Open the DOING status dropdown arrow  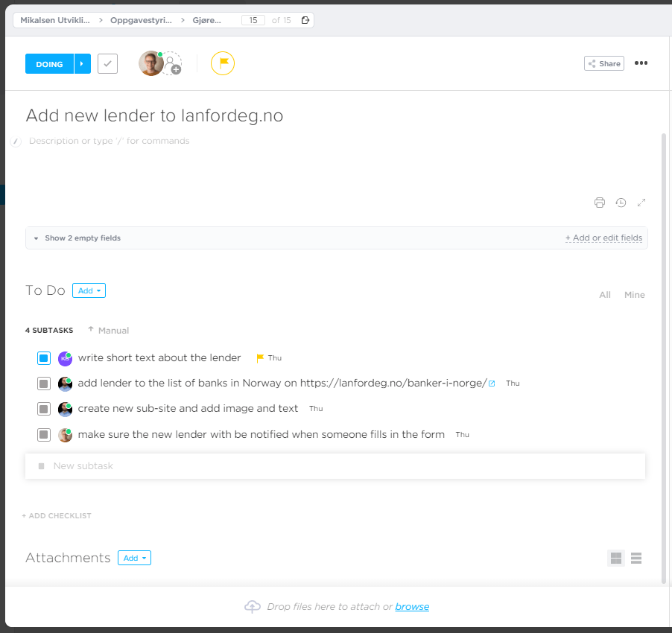click(82, 64)
